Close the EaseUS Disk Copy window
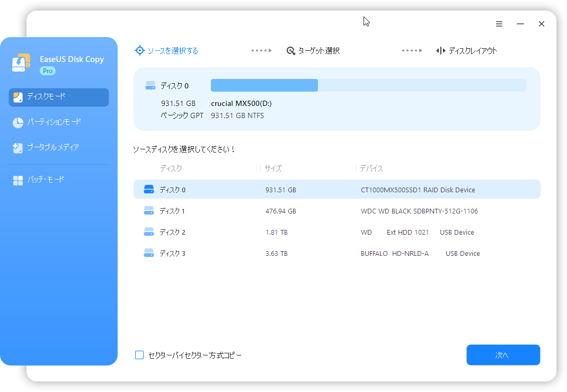This screenshot has height=392, width=567. pos(542,24)
